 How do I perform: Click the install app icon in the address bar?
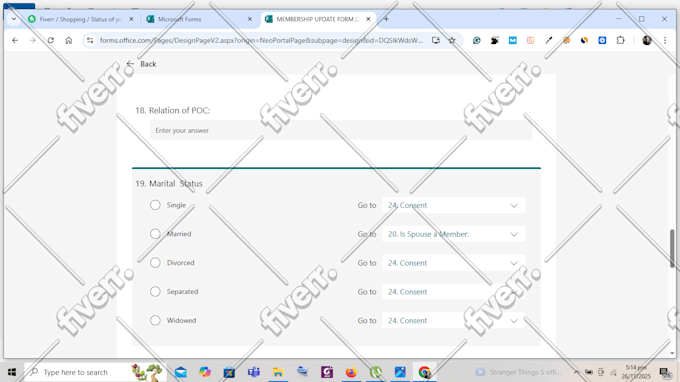[x=436, y=40]
